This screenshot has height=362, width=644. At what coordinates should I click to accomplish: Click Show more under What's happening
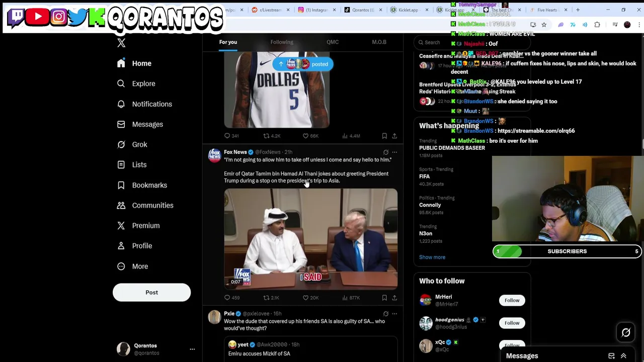[432, 257]
